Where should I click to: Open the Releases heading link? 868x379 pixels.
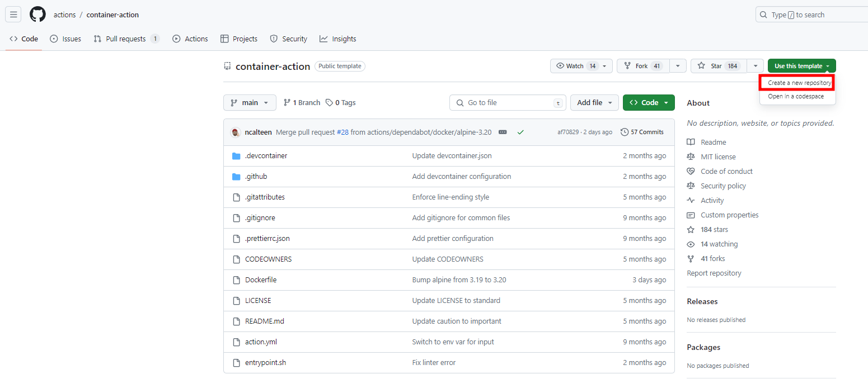tap(702, 301)
